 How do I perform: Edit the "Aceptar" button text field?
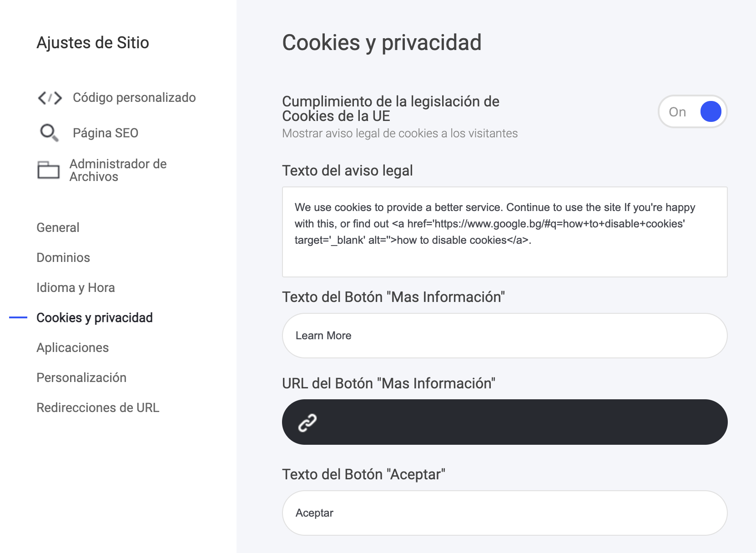pos(504,513)
